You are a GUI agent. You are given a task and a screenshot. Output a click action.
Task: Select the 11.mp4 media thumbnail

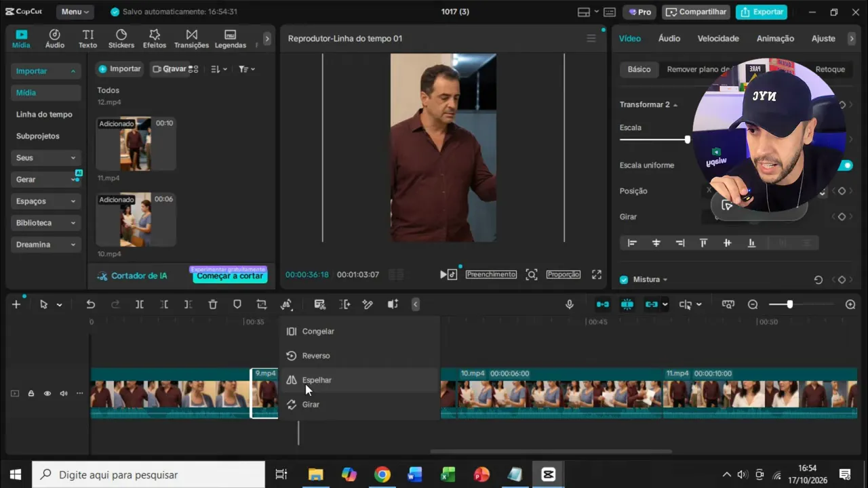tap(136, 143)
